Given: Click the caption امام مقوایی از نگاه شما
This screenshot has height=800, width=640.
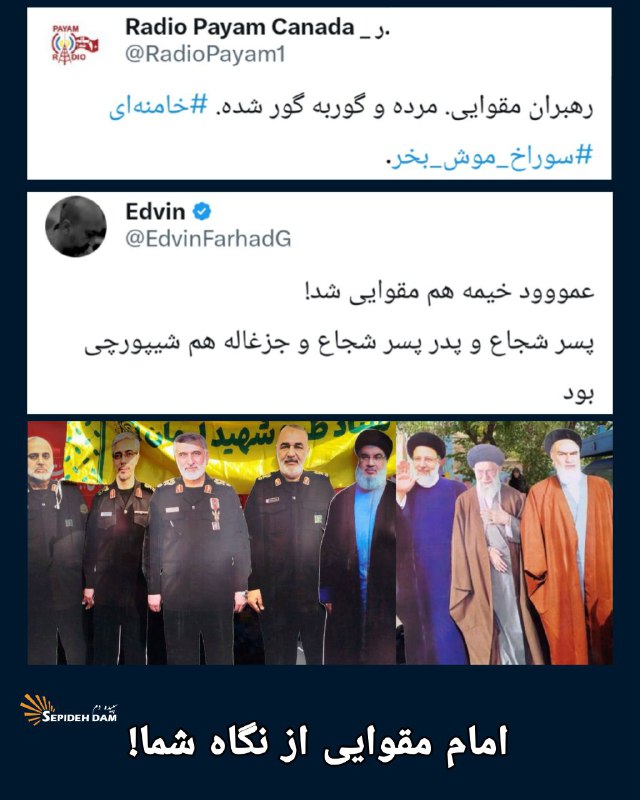Looking at the screenshot, I should [x=317, y=743].
